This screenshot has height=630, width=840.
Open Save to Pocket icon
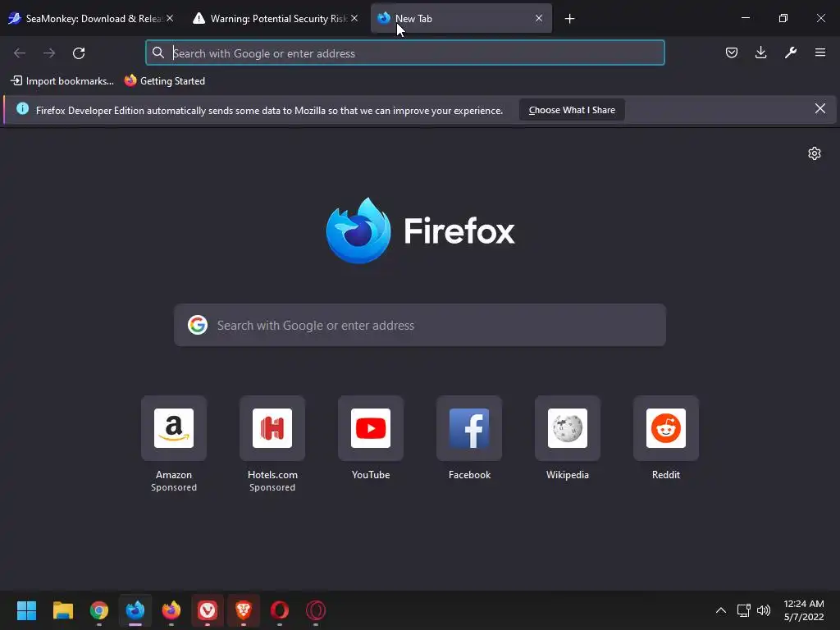(x=731, y=52)
